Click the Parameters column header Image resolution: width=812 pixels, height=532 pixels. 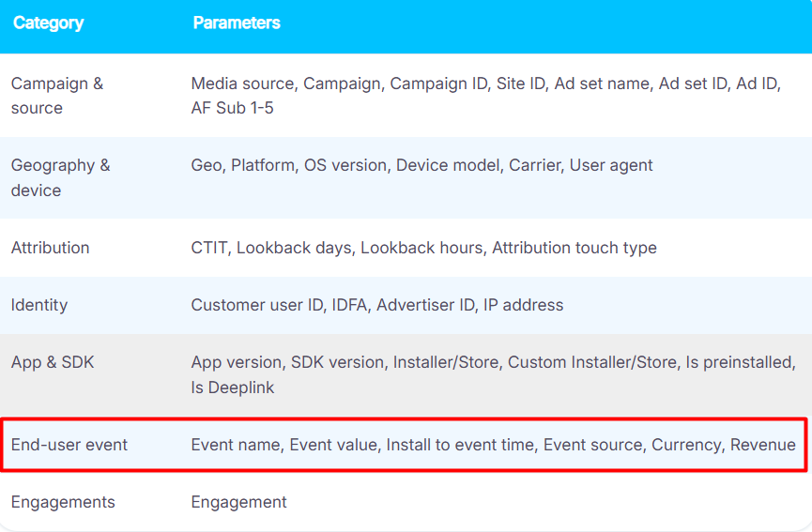(x=237, y=23)
